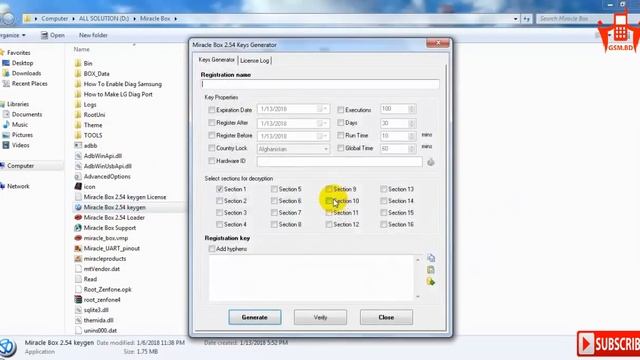Screen dimensions: 640x360
Task: Click the save key icon beside registration key box
Action: tap(431, 282)
